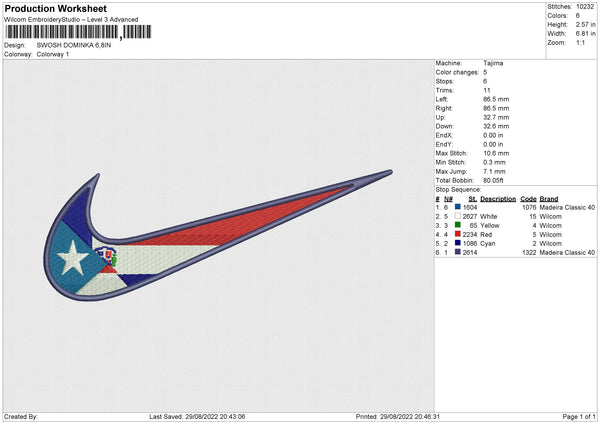Select the Width value '6.81 in'
This screenshot has height=424, width=600.
pyautogui.click(x=585, y=34)
